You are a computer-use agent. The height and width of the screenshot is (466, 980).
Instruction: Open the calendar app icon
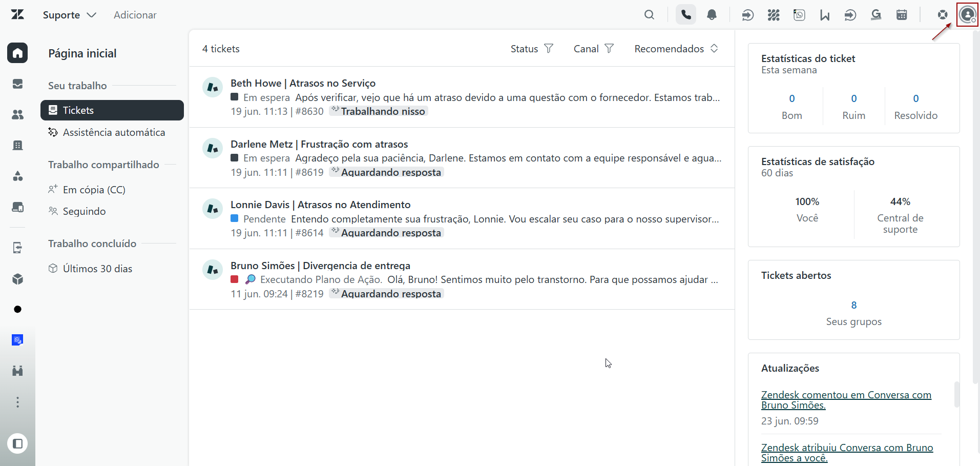click(902, 15)
